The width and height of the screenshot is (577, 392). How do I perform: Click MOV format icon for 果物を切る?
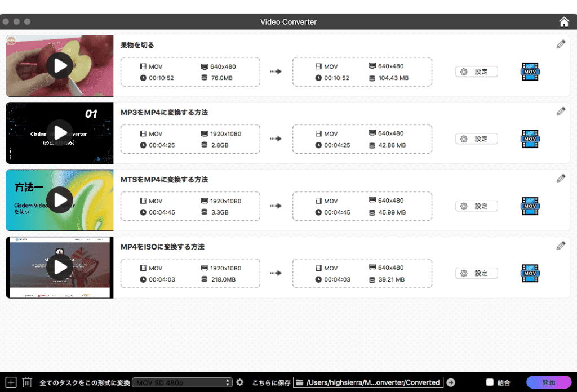tap(530, 72)
